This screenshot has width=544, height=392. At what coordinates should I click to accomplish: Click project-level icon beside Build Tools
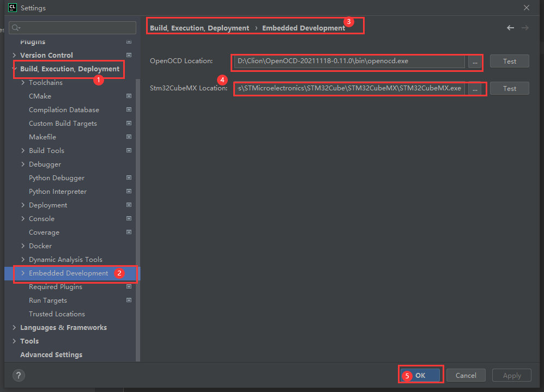pos(129,150)
